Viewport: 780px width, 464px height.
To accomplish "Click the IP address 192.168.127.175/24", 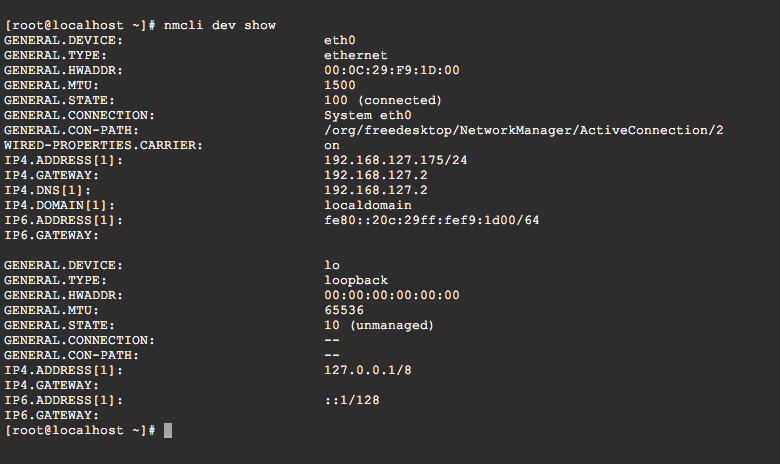I will 396,160.
